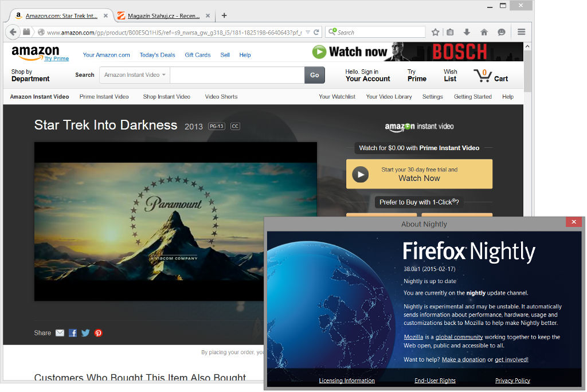
Task: Open a new tab with the plus icon
Action: pyautogui.click(x=224, y=15)
